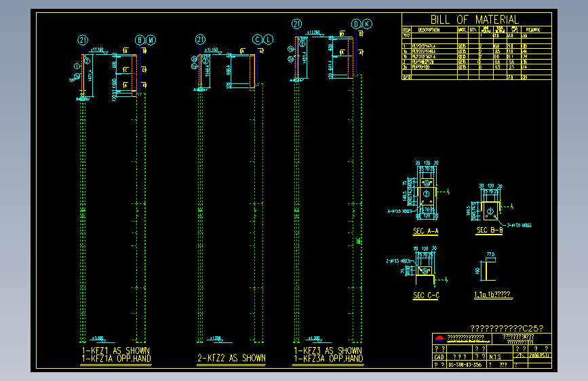The width and height of the screenshot is (588, 381).
Task: Click the '???????????C25?' note above the title block
Action: coord(507,329)
